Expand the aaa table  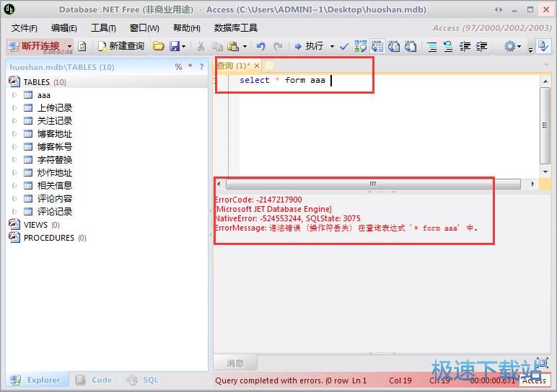tap(14, 95)
